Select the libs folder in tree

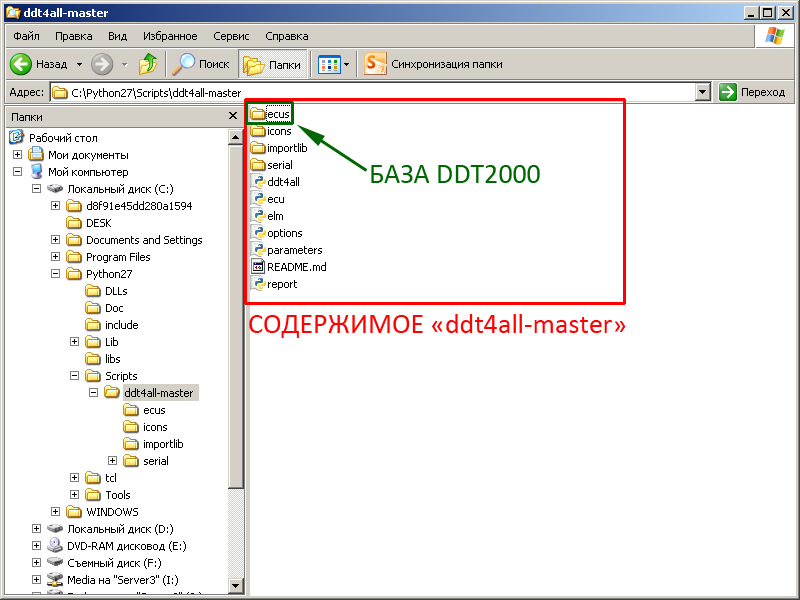pyautogui.click(x=104, y=359)
